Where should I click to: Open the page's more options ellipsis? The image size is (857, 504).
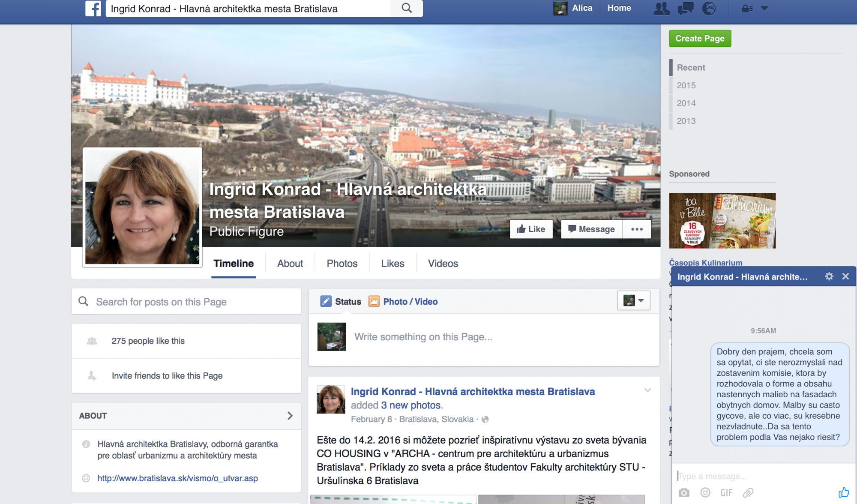[637, 229]
